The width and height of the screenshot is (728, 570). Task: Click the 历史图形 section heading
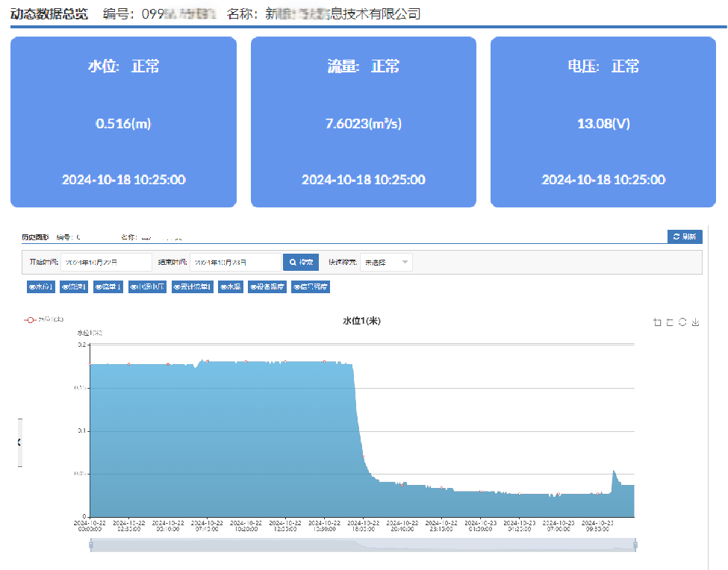(35, 237)
